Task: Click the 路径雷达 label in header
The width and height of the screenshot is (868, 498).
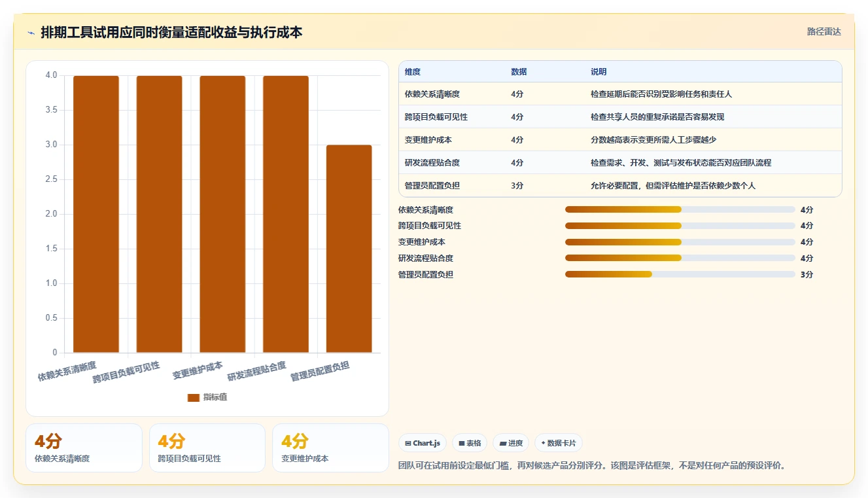Action: pyautogui.click(x=824, y=31)
